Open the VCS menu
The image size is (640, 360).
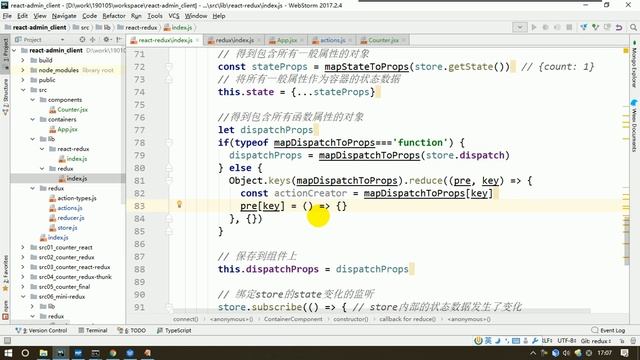174,16
